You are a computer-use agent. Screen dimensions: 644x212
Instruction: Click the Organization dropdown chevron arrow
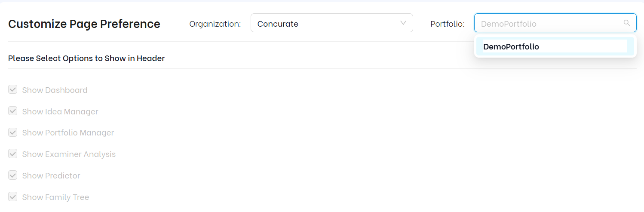pyautogui.click(x=403, y=23)
